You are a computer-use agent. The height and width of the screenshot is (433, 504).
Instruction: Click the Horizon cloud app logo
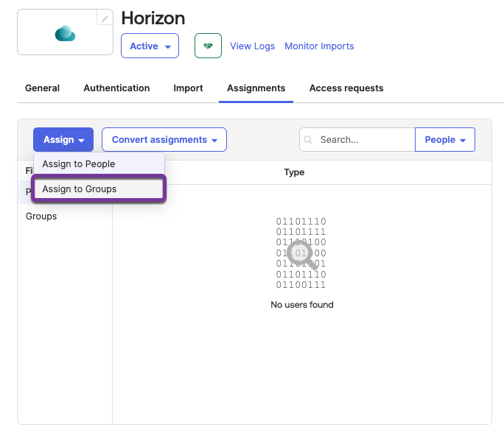click(x=65, y=34)
